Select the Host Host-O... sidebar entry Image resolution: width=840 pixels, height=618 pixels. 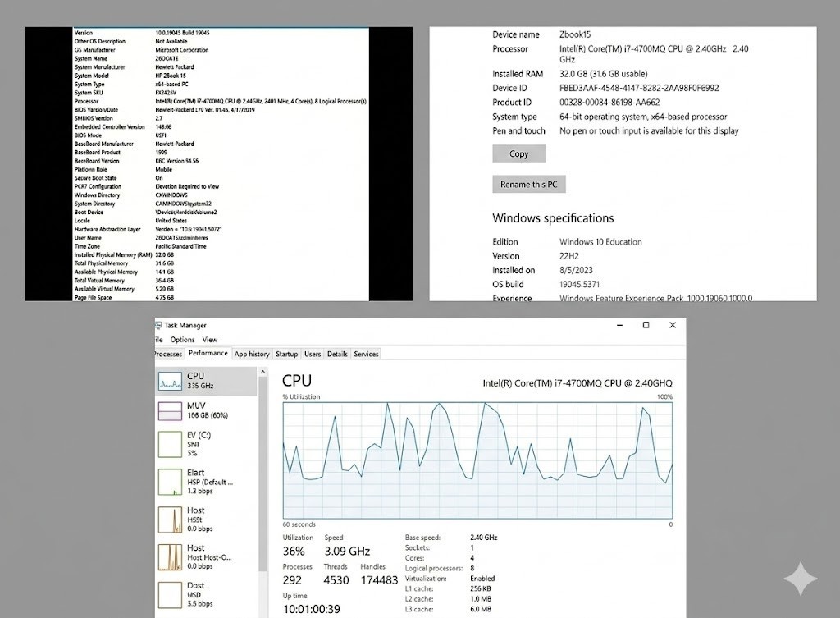[206, 557]
